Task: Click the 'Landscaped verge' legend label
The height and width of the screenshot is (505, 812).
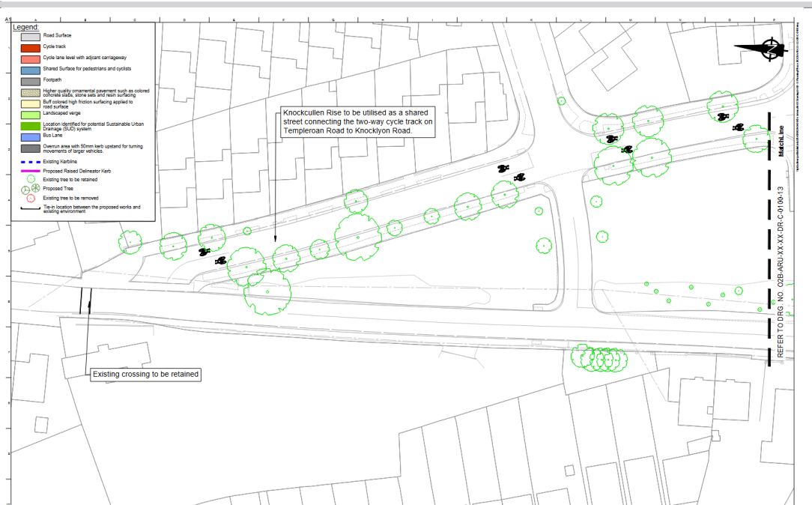Action: pos(61,113)
